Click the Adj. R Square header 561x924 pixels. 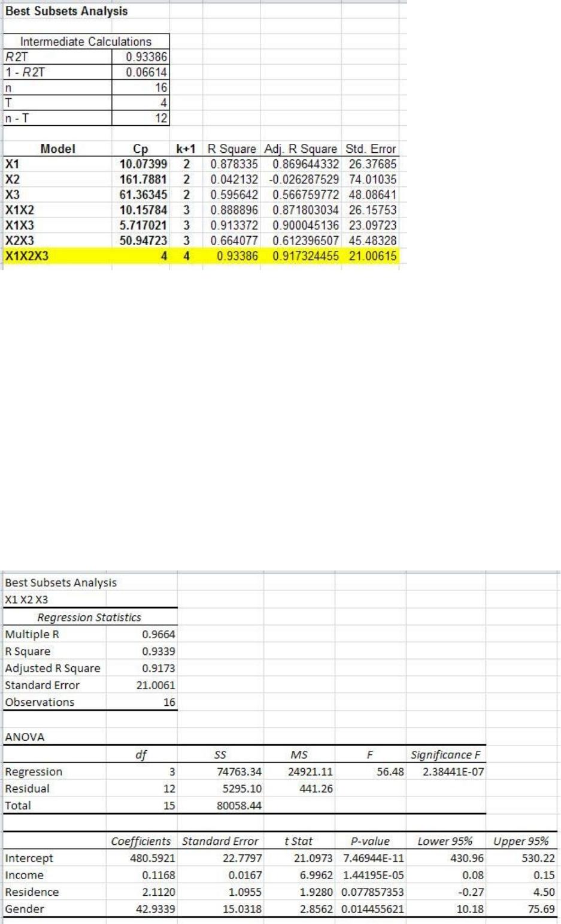301,149
